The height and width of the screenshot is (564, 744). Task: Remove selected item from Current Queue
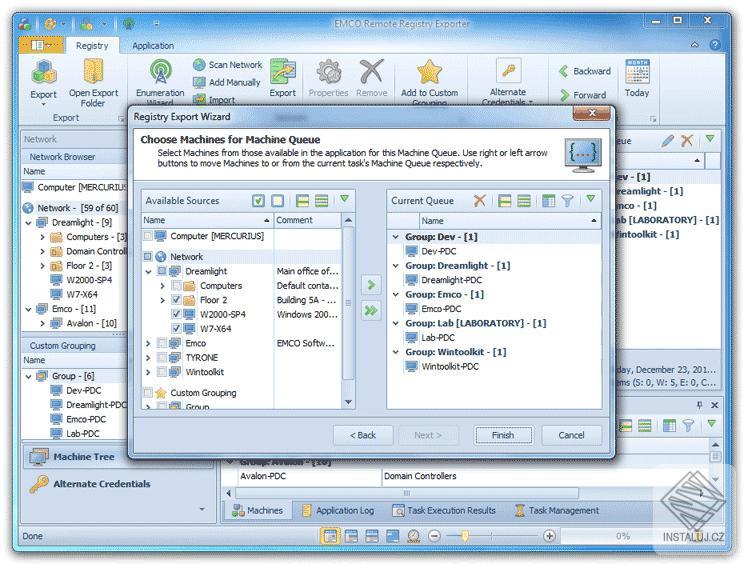(x=480, y=201)
